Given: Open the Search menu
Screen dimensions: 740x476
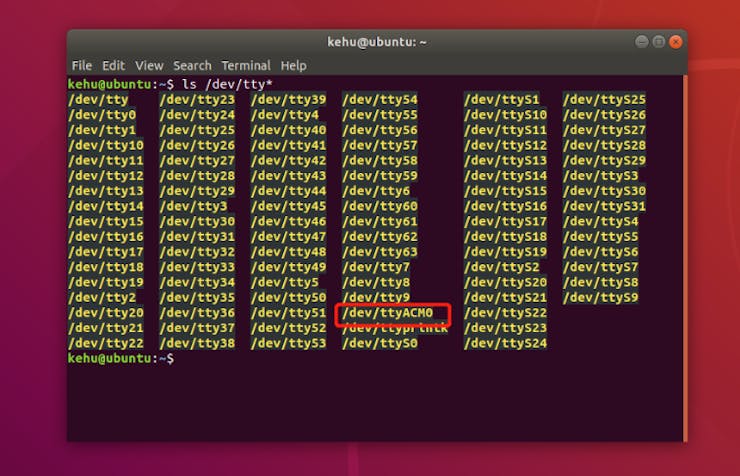Looking at the screenshot, I should [192, 66].
